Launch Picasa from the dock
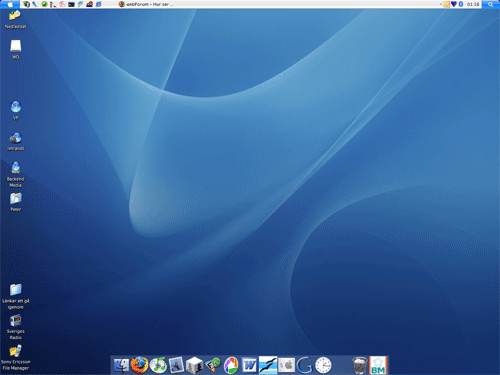 [231, 365]
